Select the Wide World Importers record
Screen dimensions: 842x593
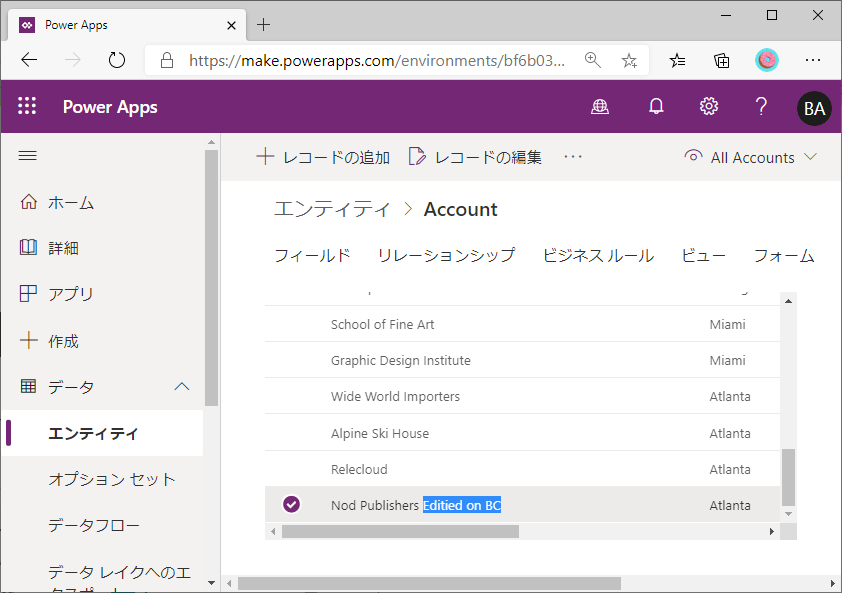point(395,396)
